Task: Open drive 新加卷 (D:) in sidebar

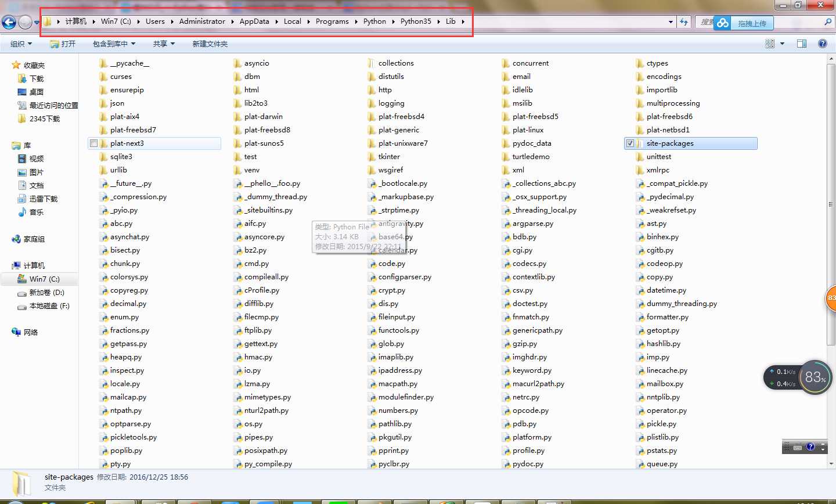Action: click(x=41, y=292)
